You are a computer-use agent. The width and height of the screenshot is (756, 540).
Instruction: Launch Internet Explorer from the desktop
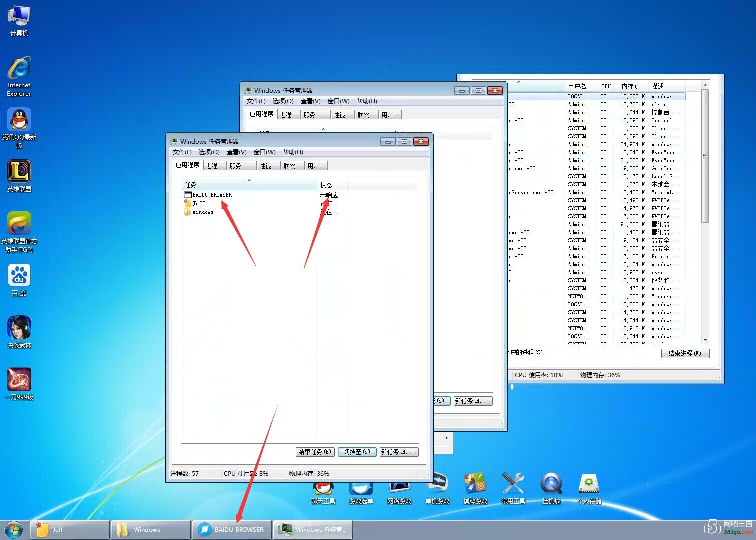(19, 76)
